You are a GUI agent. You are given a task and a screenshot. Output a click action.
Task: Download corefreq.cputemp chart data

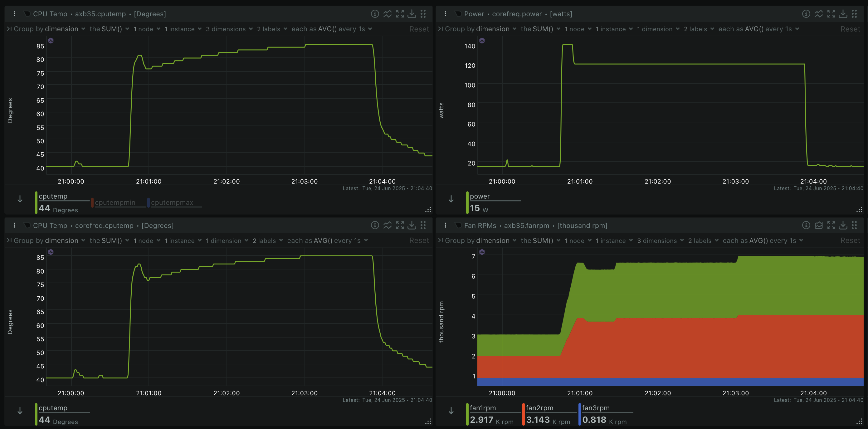[x=412, y=225]
